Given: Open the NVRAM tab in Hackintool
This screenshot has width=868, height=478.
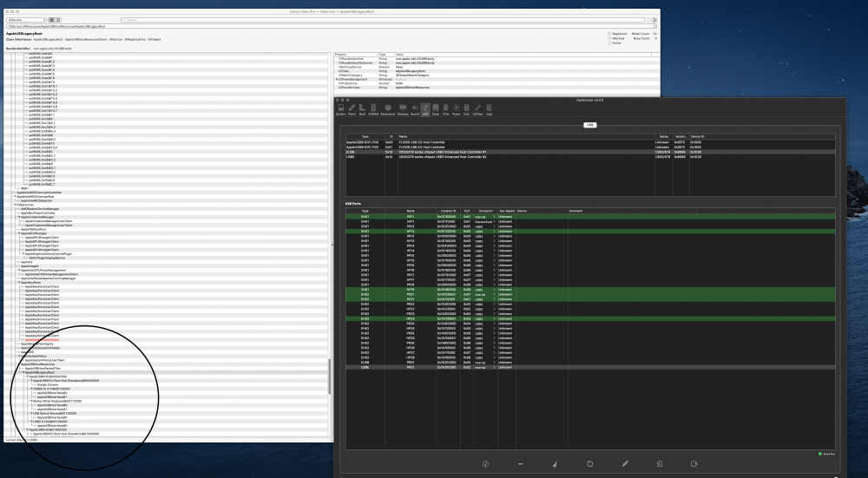Looking at the screenshot, I should (x=373, y=109).
